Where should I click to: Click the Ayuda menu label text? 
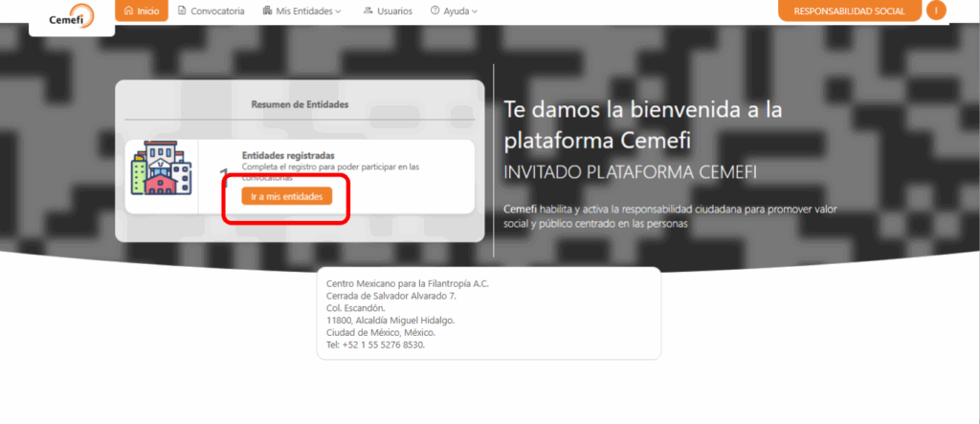pos(456,11)
